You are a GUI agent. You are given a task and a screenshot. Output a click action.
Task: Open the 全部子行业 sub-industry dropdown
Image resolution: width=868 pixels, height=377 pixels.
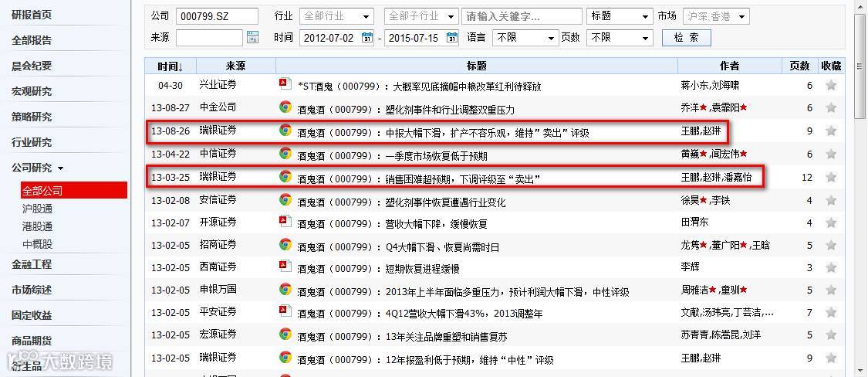pyautogui.click(x=421, y=17)
